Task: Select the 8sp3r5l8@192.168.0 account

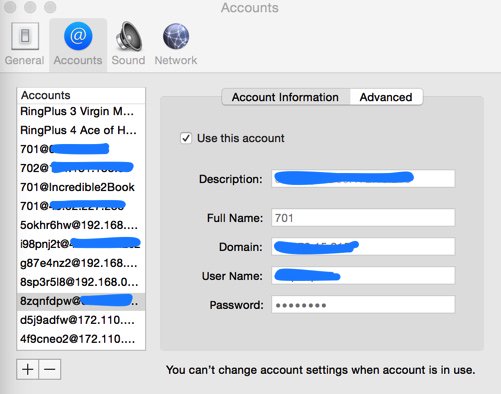Action: (x=81, y=282)
